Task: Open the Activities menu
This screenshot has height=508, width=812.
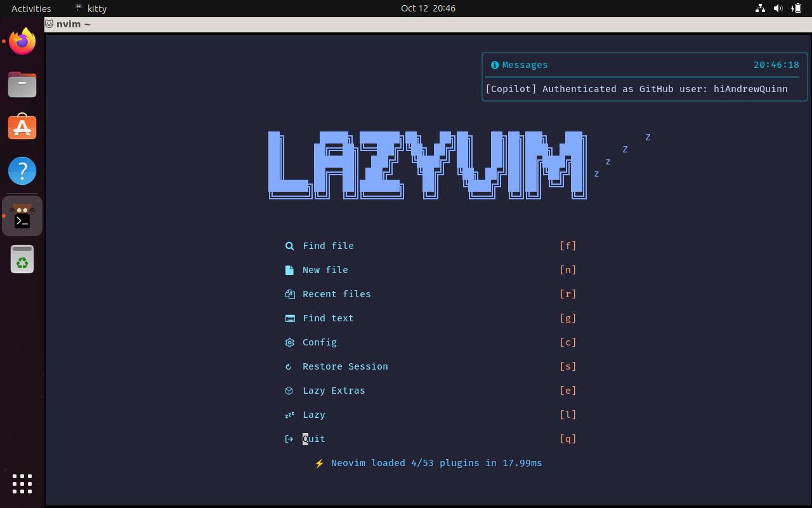Action: point(31,8)
